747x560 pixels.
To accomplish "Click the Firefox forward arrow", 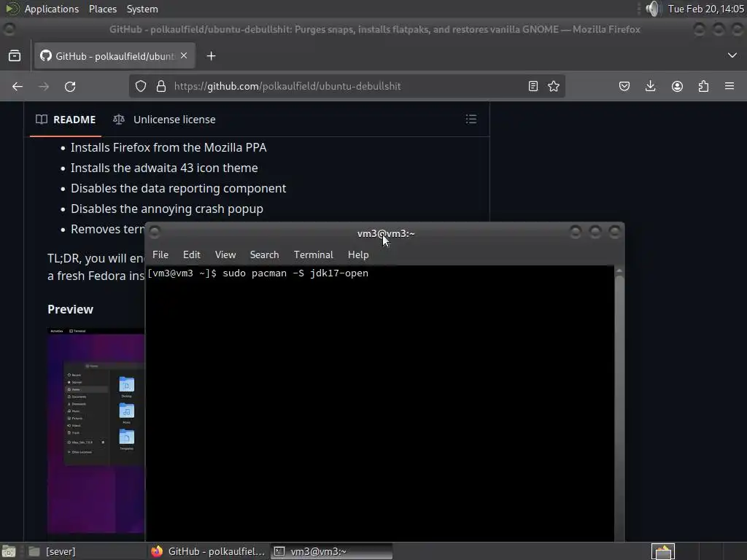I will [x=44, y=86].
